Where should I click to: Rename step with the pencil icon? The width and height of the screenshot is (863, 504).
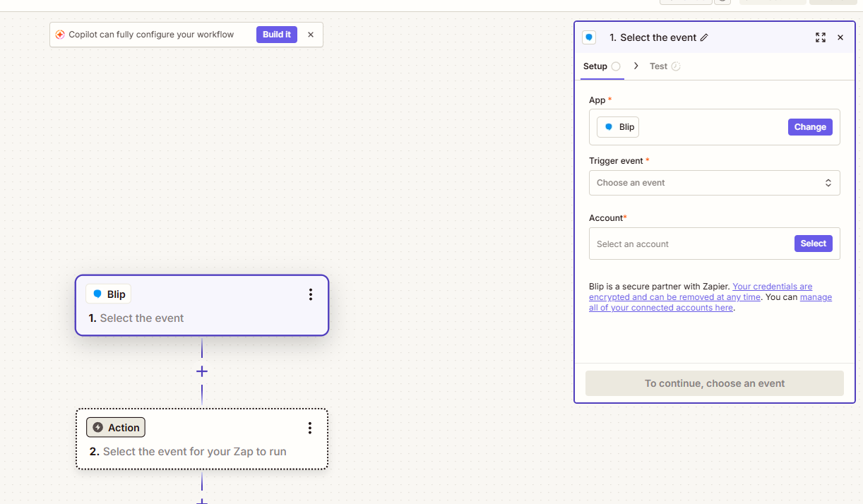pyautogui.click(x=704, y=38)
